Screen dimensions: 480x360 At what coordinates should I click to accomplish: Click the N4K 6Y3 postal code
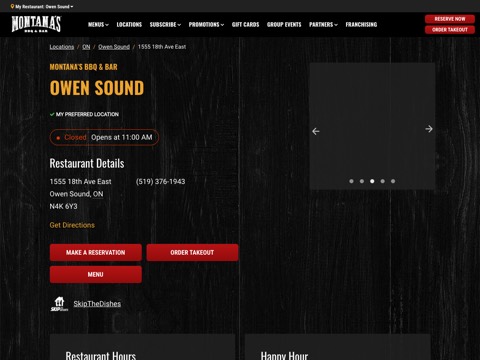pos(63,206)
